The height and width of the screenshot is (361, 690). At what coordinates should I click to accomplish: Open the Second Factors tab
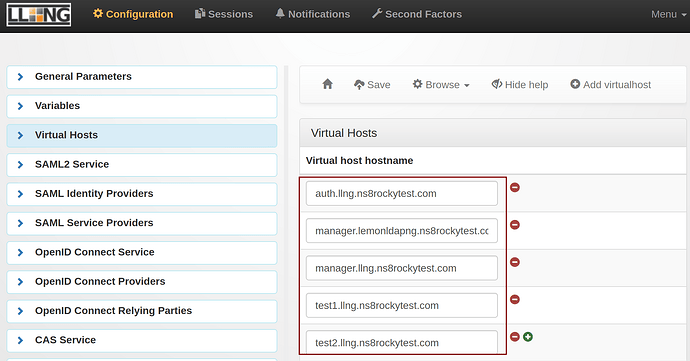tap(417, 14)
